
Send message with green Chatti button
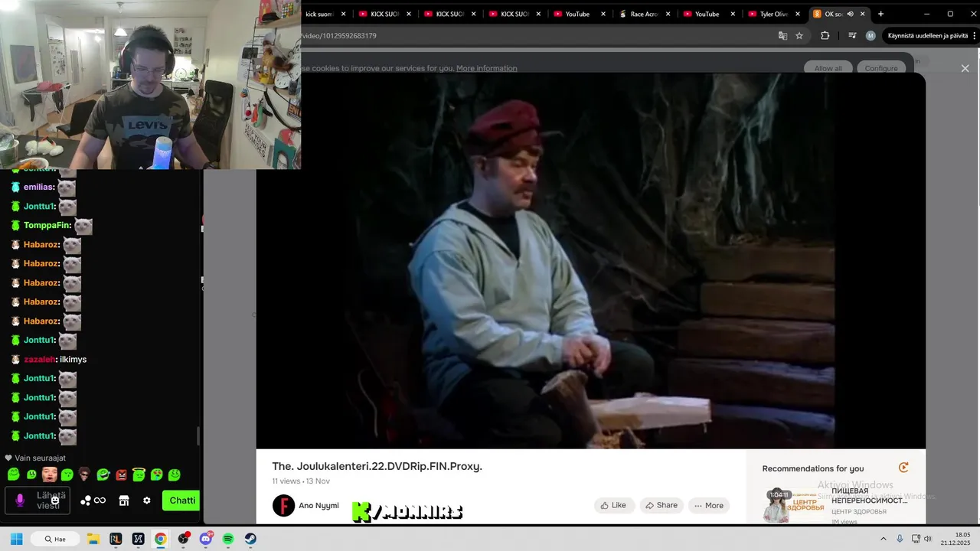(181, 500)
